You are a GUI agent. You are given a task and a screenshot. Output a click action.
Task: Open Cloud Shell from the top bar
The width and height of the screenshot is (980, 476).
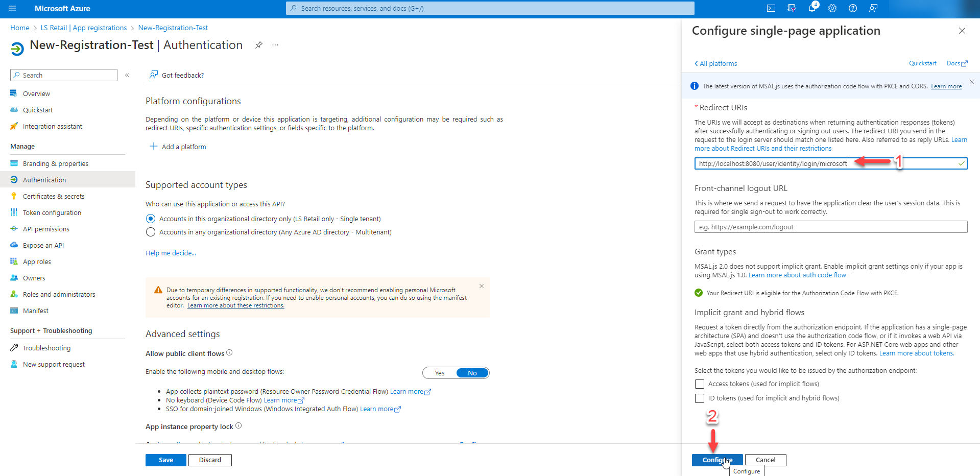coord(771,8)
